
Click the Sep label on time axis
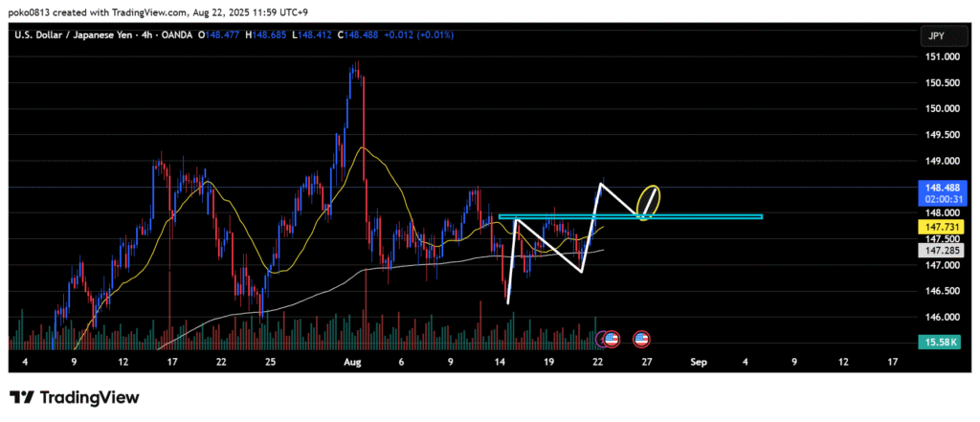pos(697,363)
